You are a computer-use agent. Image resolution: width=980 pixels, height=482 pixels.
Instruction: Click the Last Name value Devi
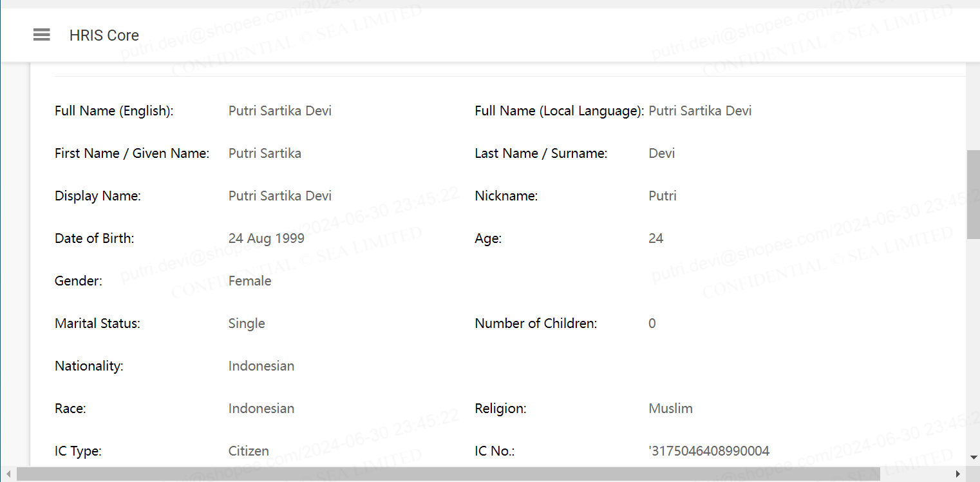[x=662, y=153]
